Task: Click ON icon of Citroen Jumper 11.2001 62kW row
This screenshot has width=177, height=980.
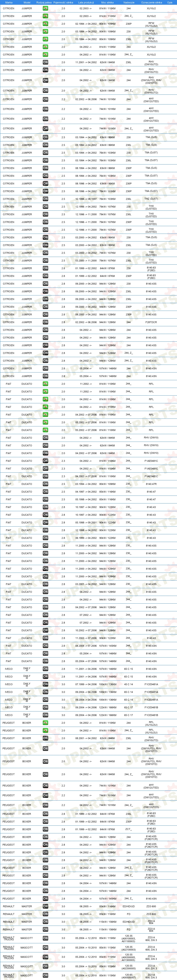Action: tap(45, 62)
